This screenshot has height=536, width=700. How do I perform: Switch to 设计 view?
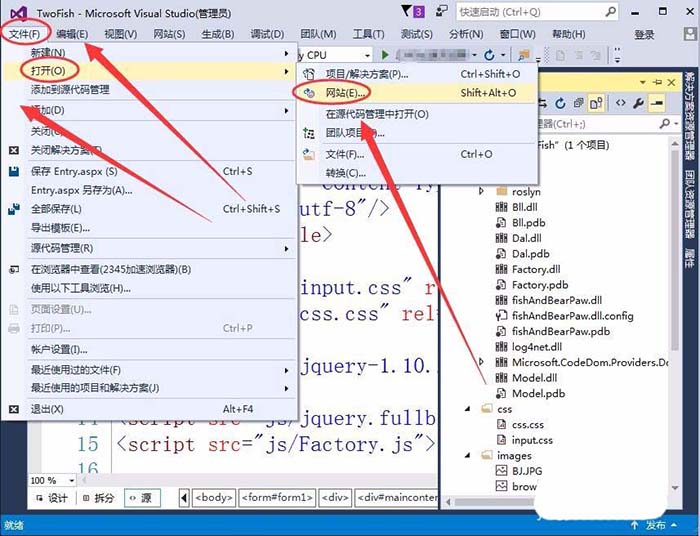coord(53,498)
